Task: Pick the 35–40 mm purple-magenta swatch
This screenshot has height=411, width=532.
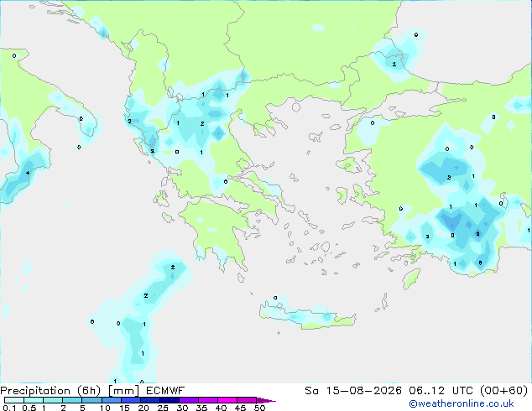Action: click(208, 400)
